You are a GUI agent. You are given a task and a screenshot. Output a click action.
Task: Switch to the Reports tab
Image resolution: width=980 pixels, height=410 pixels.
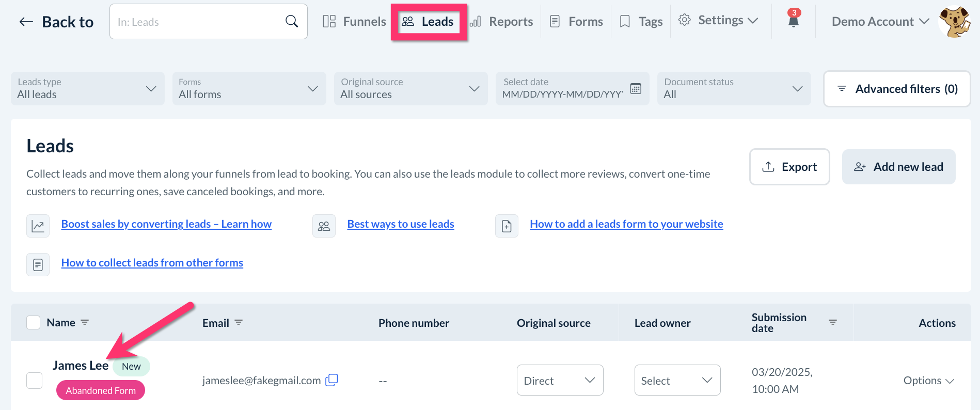point(501,22)
